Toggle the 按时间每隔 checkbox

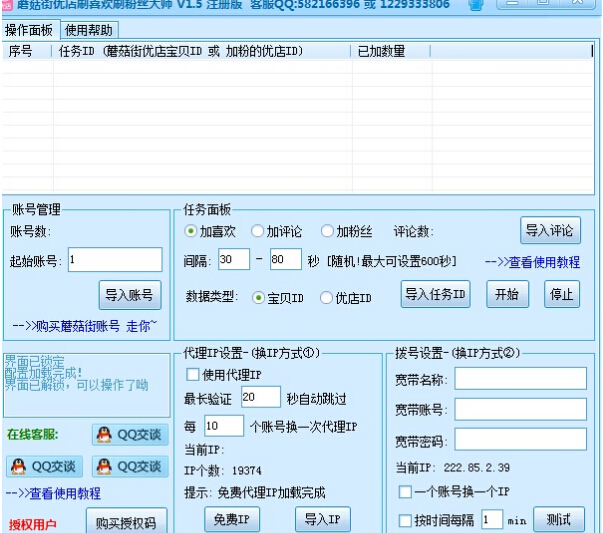tap(436, 521)
